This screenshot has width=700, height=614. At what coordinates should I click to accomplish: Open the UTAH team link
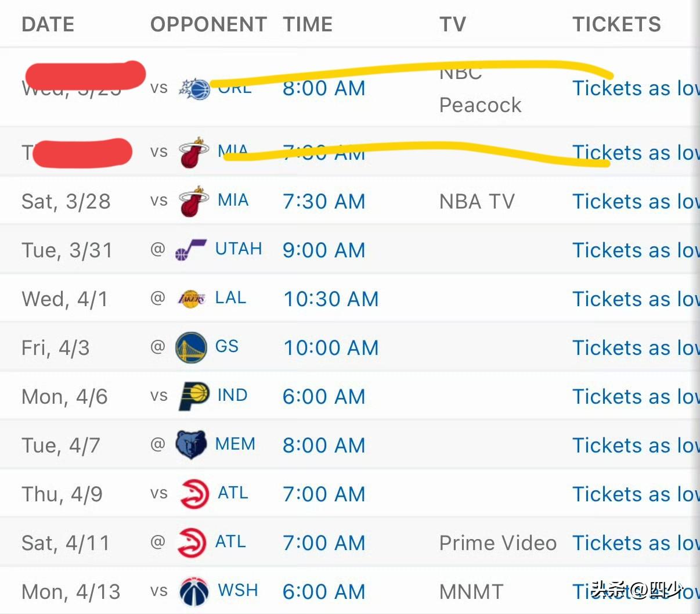click(x=239, y=249)
